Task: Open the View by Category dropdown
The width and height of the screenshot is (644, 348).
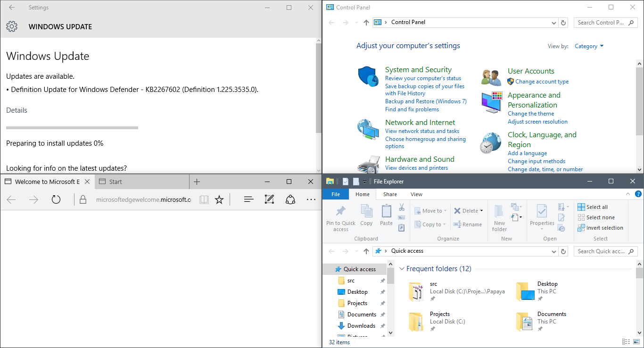Action: tap(589, 46)
